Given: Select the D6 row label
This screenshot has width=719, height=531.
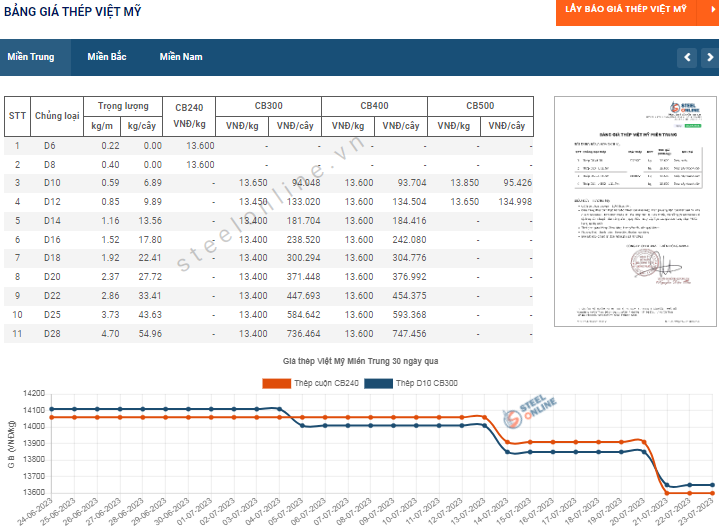Looking at the screenshot, I should [x=50, y=146].
